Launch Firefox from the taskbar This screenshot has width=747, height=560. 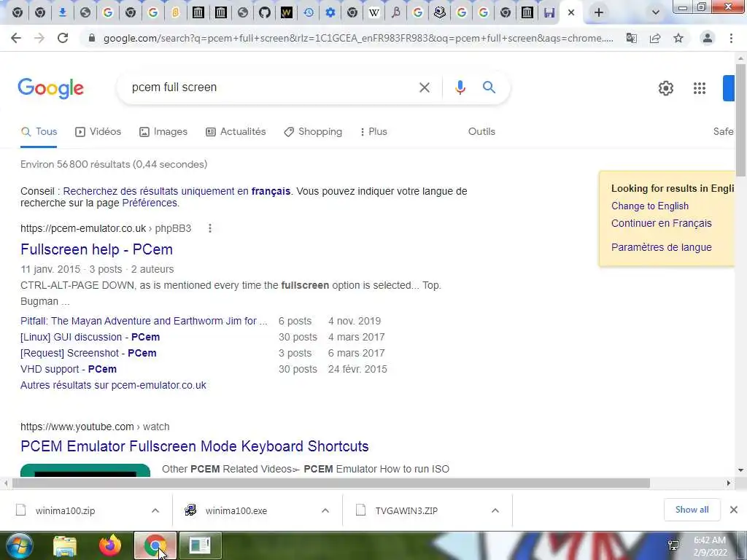pyautogui.click(x=110, y=545)
